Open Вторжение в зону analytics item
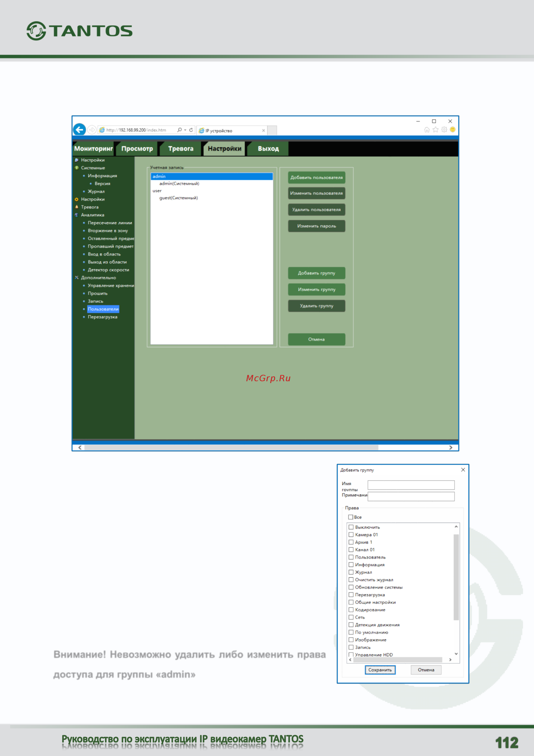The image size is (534, 756). point(108,231)
